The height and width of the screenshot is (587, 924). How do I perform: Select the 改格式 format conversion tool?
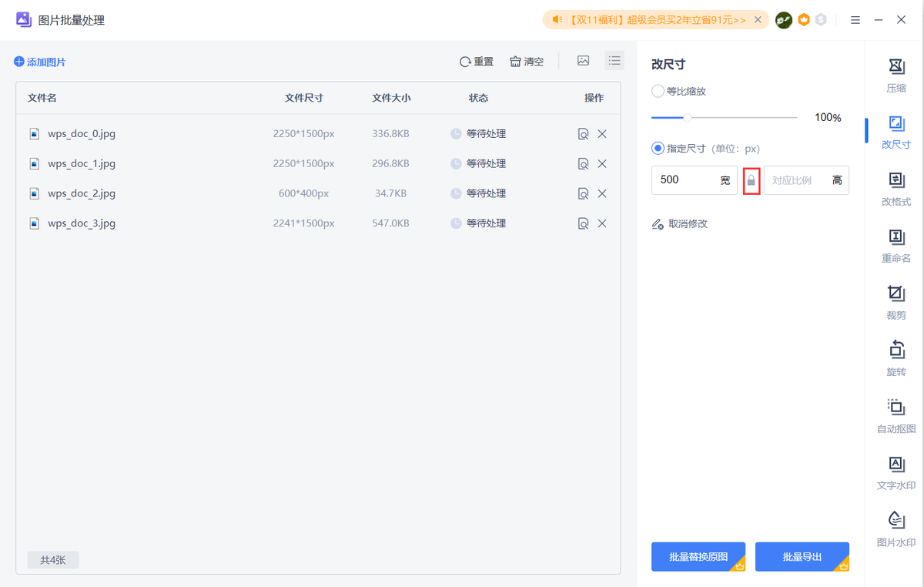click(896, 188)
